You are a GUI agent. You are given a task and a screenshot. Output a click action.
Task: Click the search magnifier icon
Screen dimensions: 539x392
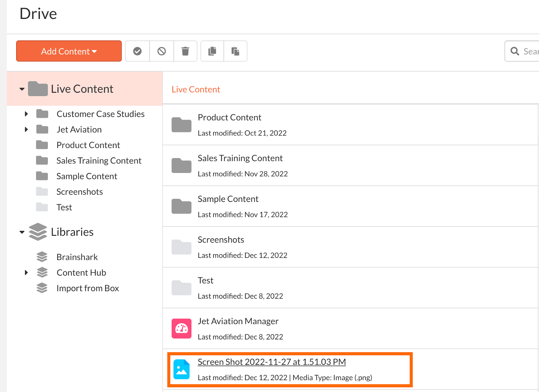tap(515, 51)
